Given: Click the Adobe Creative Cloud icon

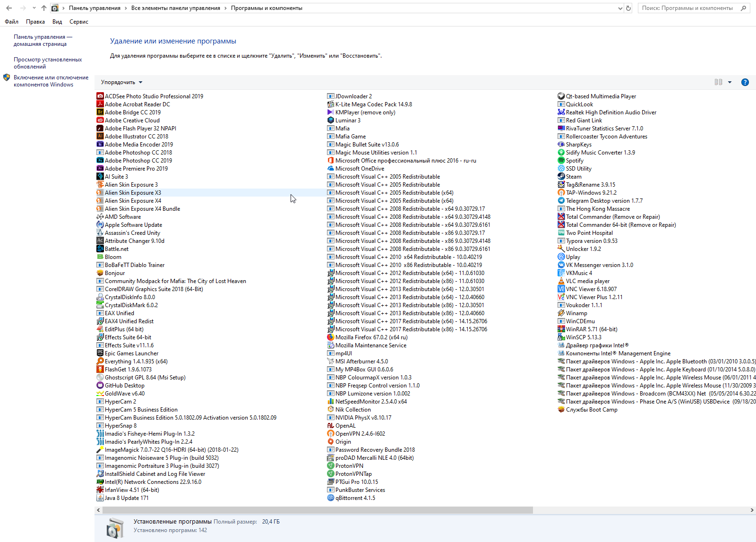Looking at the screenshot, I should pos(100,120).
